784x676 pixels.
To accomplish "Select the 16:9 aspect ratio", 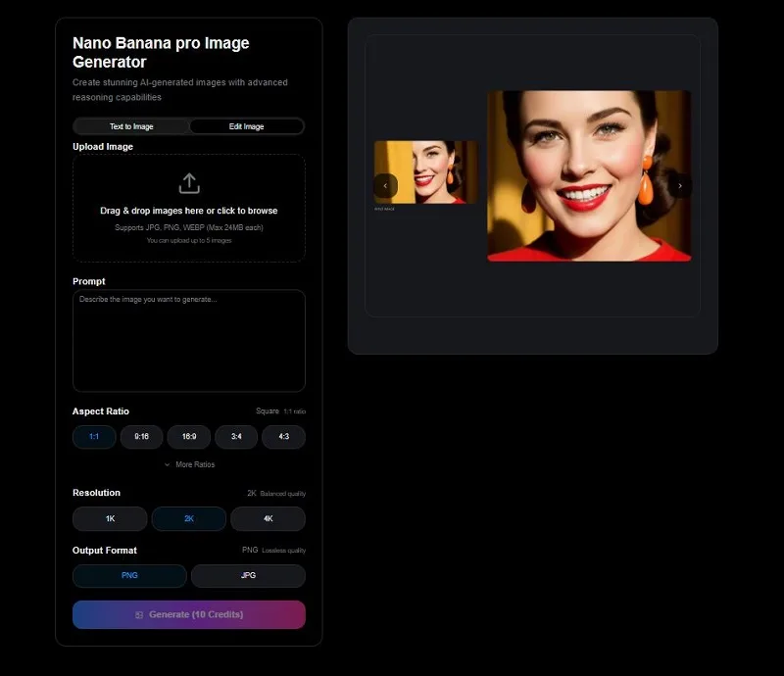I will (189, 437).
